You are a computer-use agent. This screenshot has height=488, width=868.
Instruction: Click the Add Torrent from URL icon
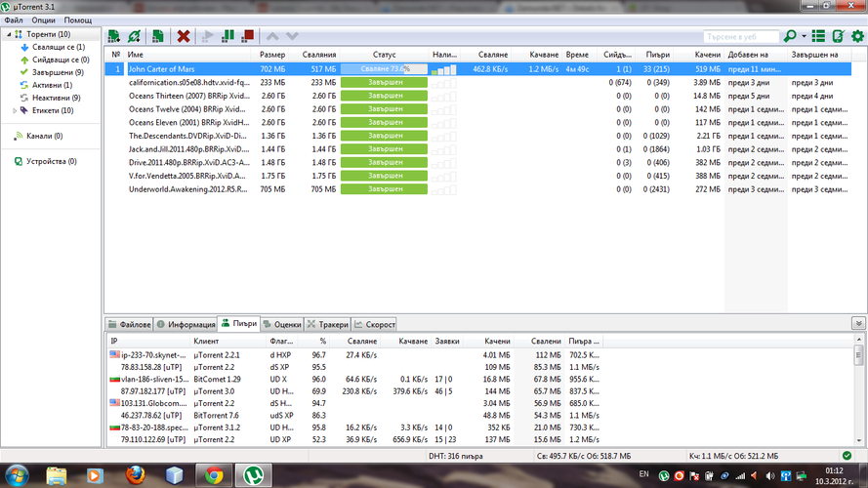click(x=134, y=36)
